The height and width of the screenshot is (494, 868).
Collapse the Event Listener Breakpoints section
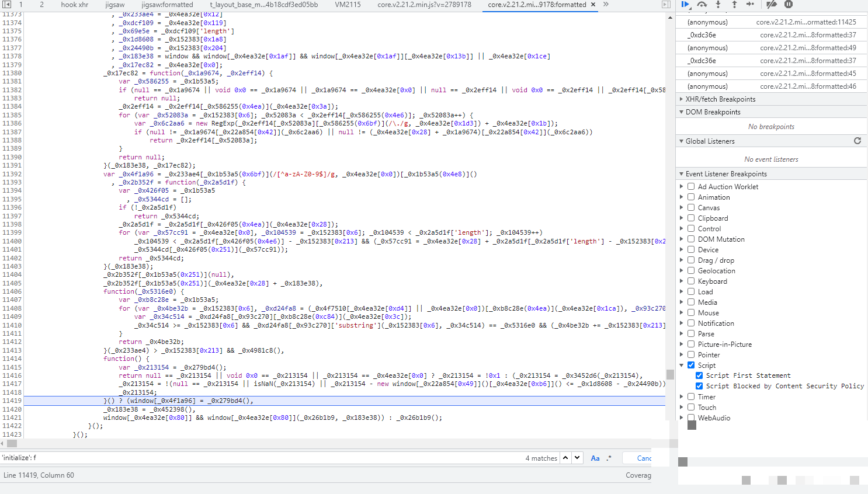tap(726, 174)
